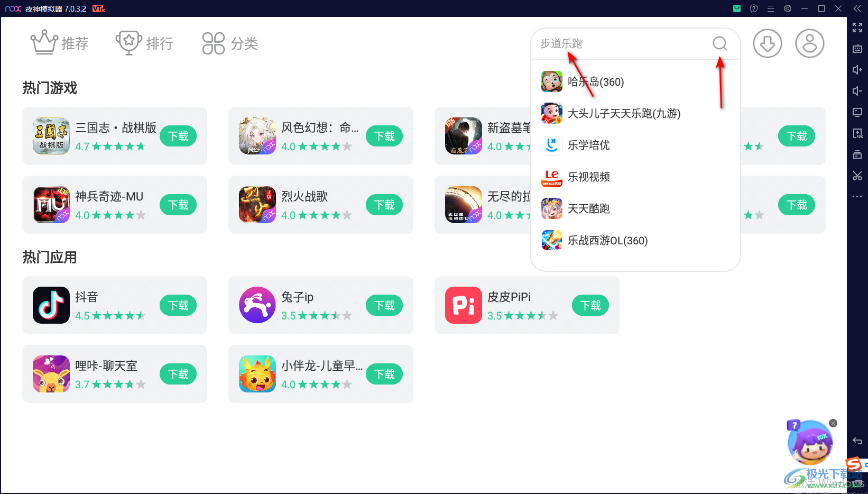Open the 神兵奇迹-MU app icon
868x494 pixels.
51,205
